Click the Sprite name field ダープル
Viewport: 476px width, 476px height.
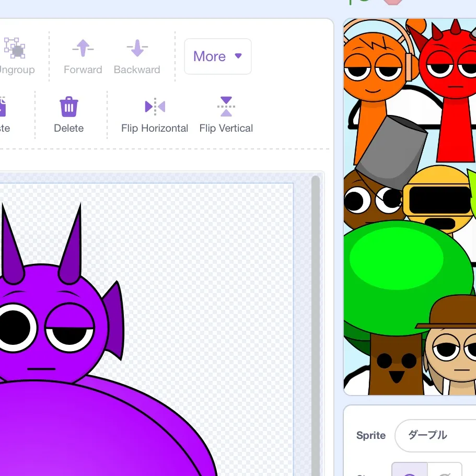[x=435, y=436]
